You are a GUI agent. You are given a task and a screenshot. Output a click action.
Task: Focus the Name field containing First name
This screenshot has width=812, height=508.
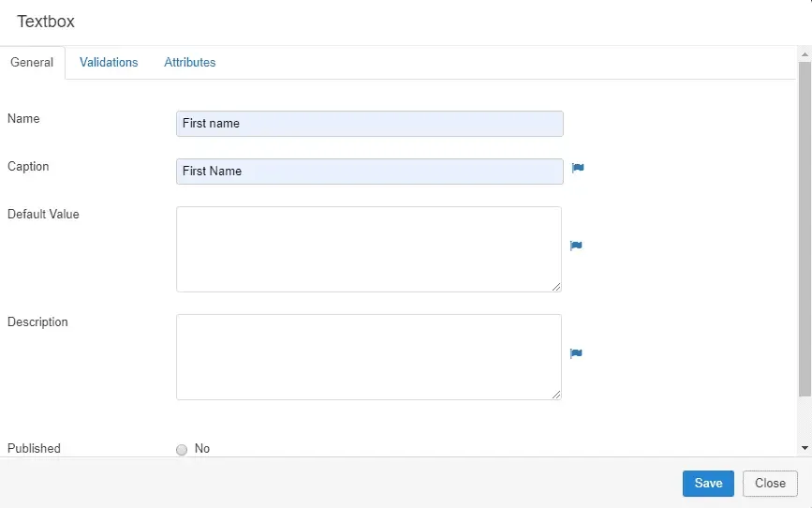point(370,124)
